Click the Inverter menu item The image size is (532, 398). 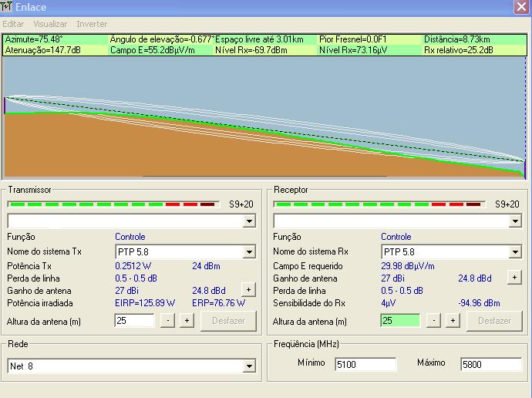[x=92, y=25]
